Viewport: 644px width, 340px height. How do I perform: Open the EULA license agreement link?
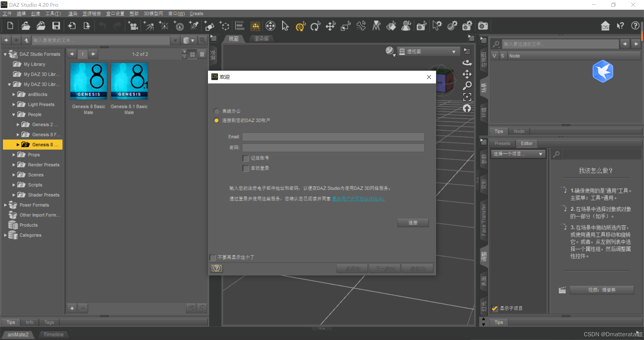(358, 199)
